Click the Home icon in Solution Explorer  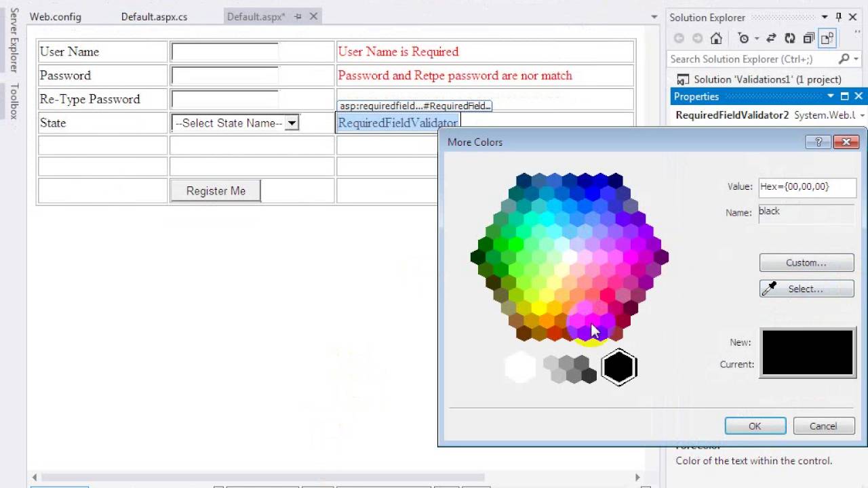point(716,39)
